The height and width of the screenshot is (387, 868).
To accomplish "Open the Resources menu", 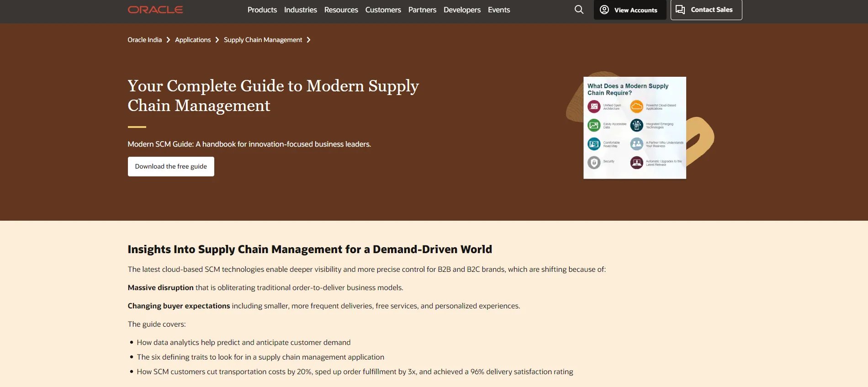I will [341, 10].
